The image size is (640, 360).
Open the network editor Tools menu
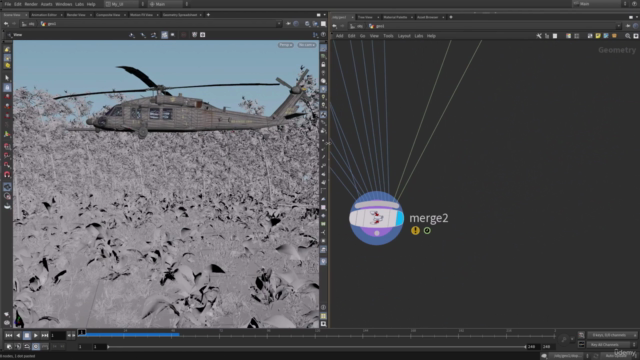point(388,36)
